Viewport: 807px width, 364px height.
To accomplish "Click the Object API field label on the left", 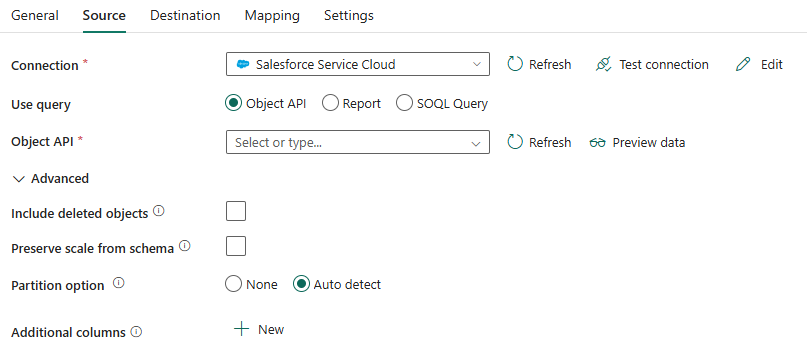I will point(42,142).
